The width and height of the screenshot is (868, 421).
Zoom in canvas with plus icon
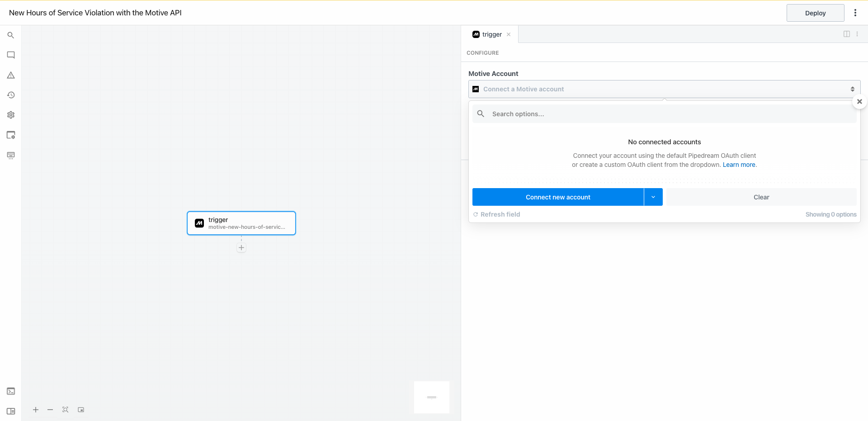(36, 410)
